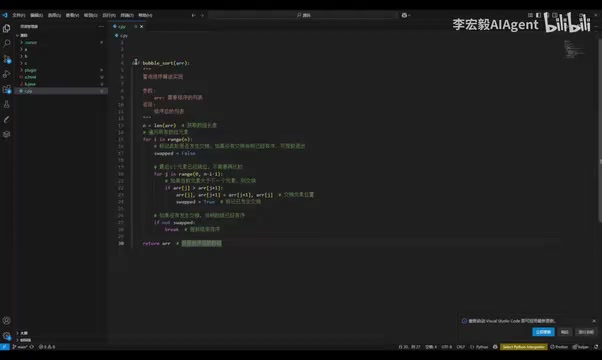
Task: Open the Source Control view
Action: pyautogui.click(x=7, y=59)
